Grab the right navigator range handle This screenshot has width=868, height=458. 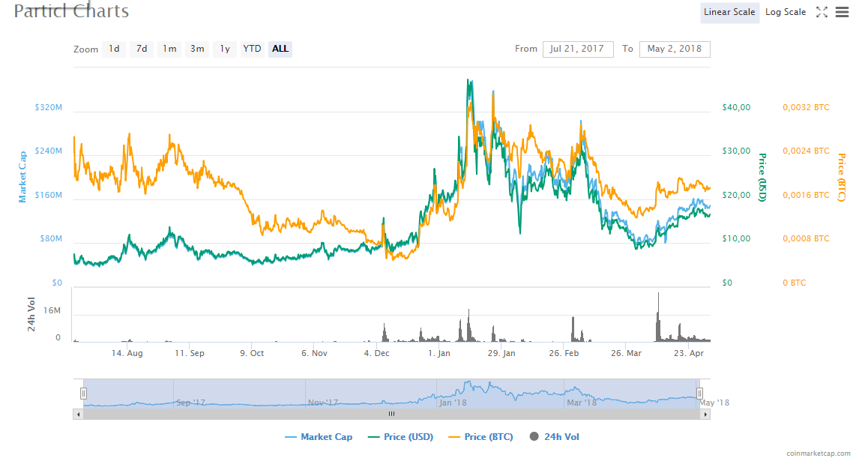[699, 394]
